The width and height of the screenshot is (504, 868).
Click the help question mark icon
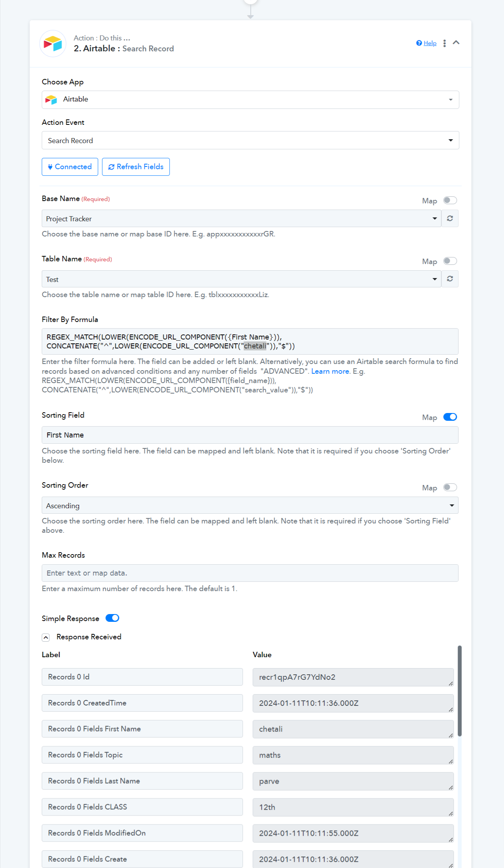click(419, 43)
